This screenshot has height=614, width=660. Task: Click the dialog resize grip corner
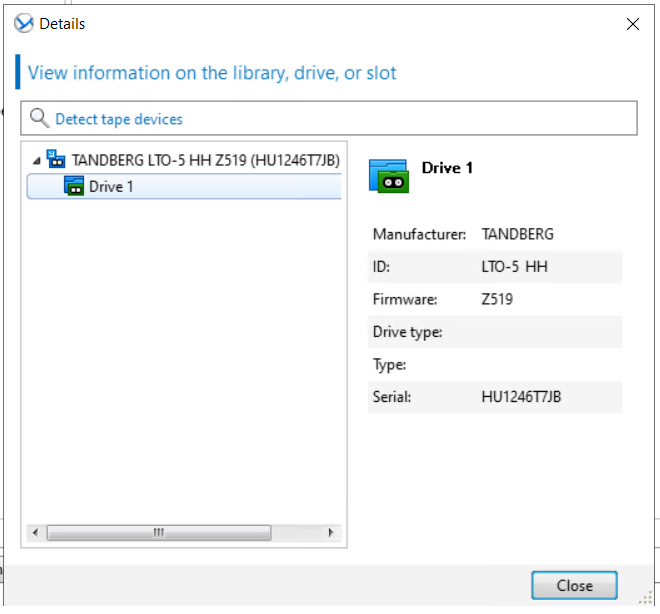click(646, 599)
